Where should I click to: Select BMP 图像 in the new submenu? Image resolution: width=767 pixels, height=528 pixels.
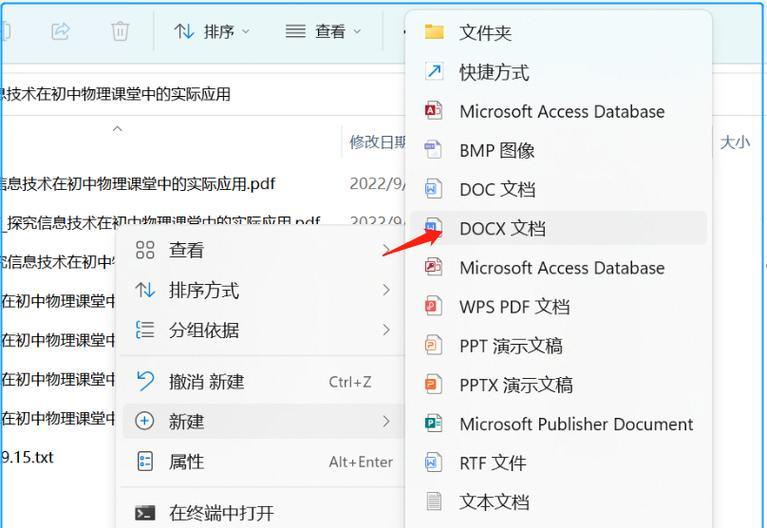tap(558, 150)
